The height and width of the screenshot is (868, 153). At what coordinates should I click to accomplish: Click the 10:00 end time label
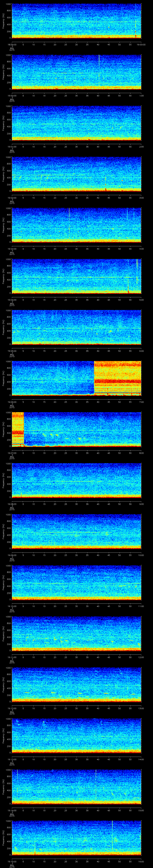click(x=141, y=555)
